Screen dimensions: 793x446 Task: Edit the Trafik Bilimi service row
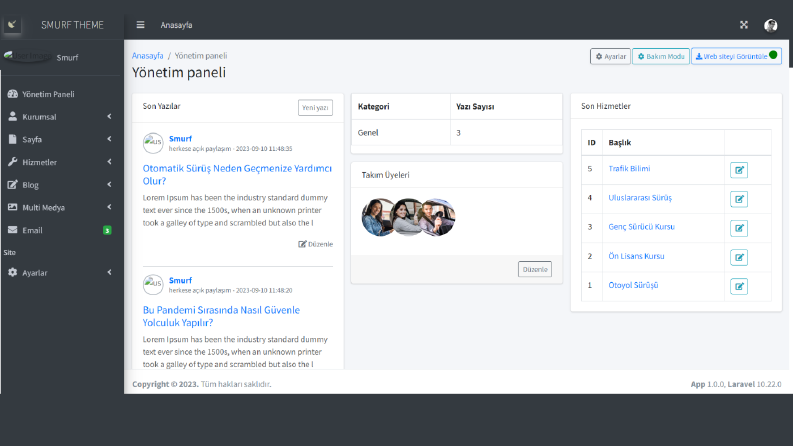739,170
